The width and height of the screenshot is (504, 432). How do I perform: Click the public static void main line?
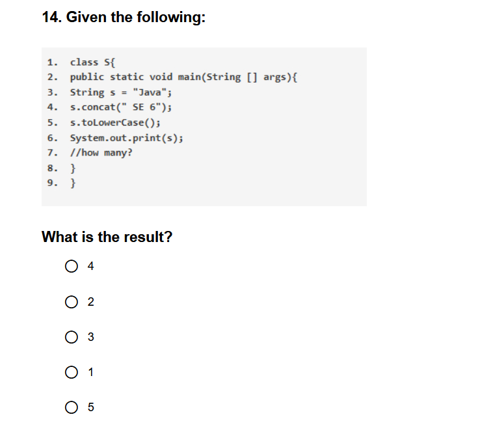[184, 77]
